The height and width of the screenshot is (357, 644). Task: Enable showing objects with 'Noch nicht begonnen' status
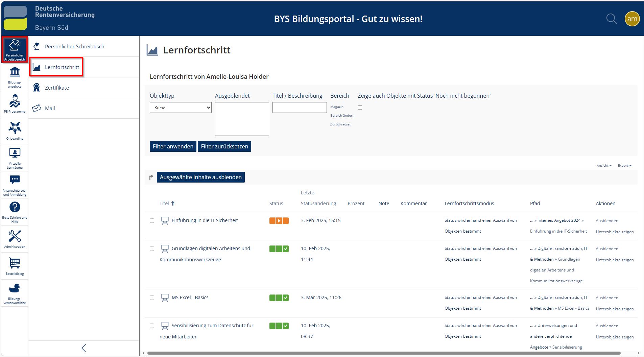coord(360,108)
